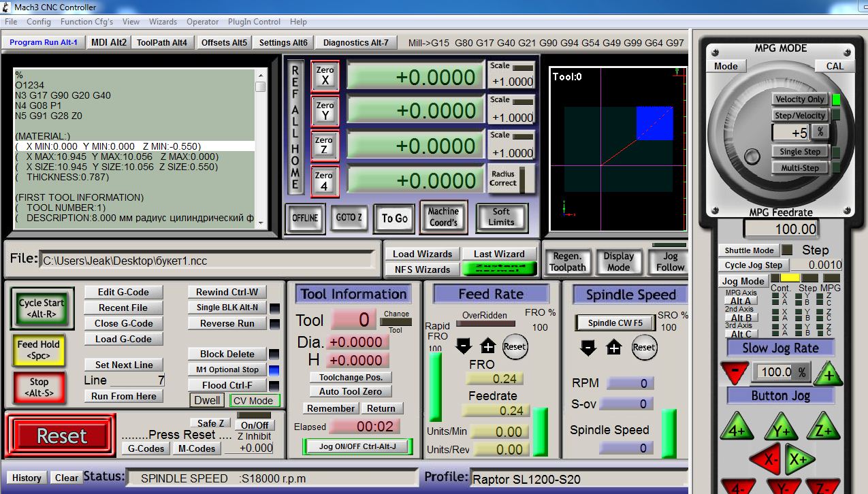Toggle M1 Optional Stop
This screenshot has width=868, height=494.
[x=227, y=369]
